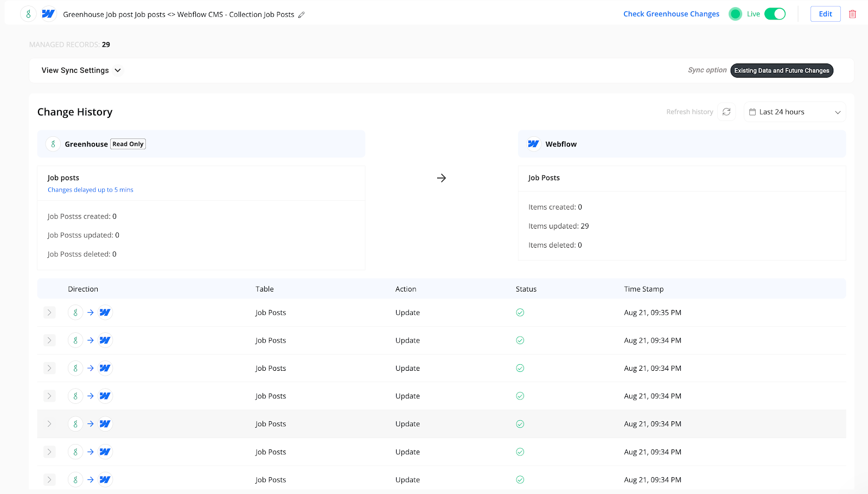Click the red trash delete icon
868x494 pixels.
[852, 14]
